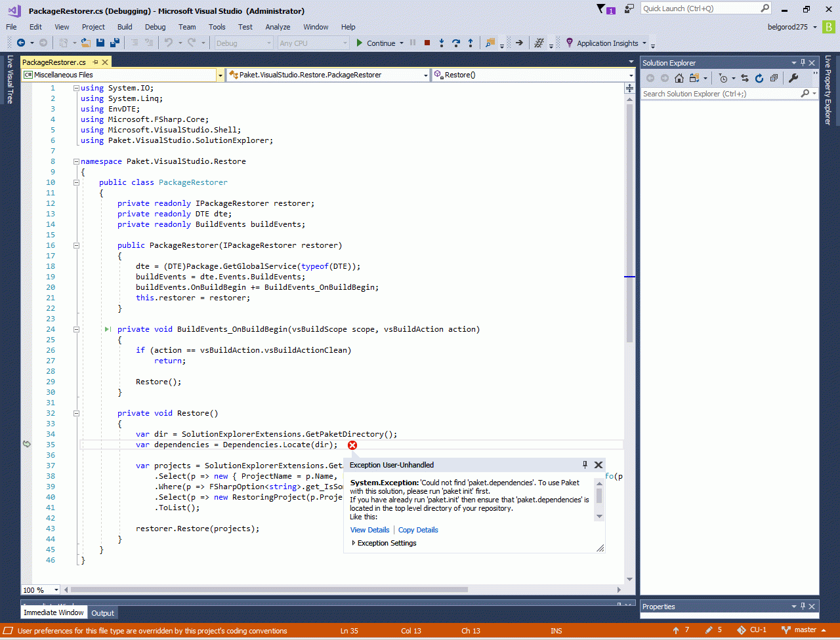Select the Immediate Window tab

pyautogui.click(x=54, y=612)
